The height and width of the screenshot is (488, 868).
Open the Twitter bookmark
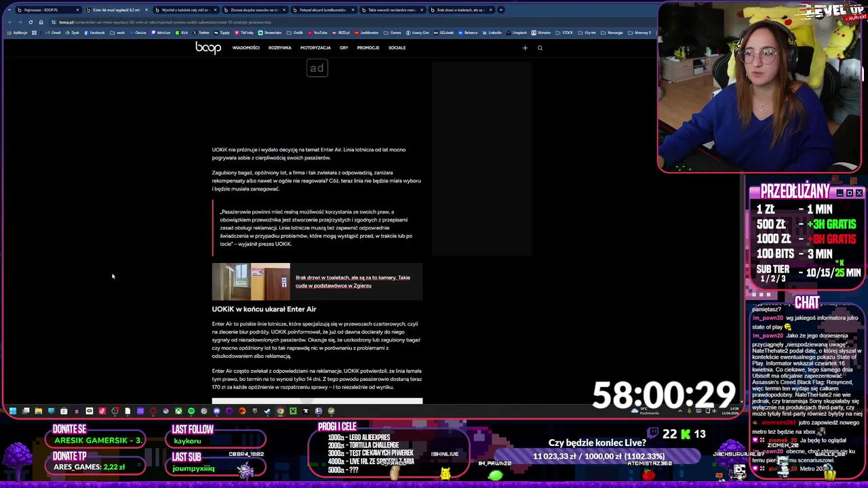pos(201,33)
